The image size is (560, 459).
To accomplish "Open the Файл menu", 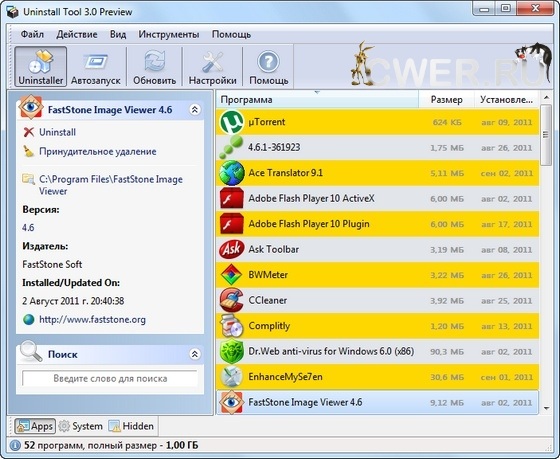I will [32, 35].
